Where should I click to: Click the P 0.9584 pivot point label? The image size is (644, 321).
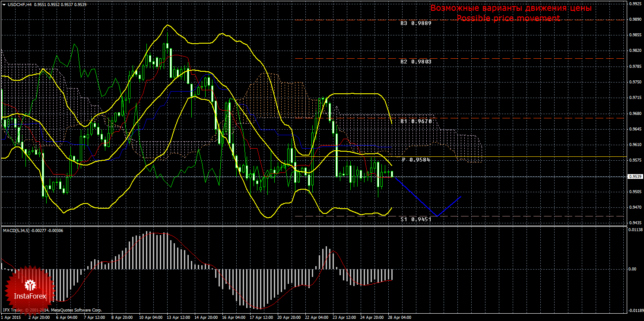pyautogui.click(x=416, y=160)
